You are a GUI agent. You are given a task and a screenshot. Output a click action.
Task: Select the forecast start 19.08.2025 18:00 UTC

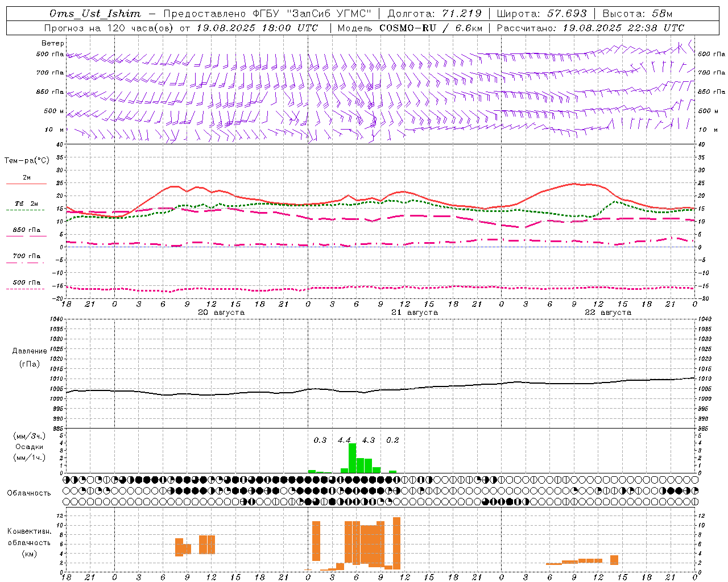coord(257,28)
